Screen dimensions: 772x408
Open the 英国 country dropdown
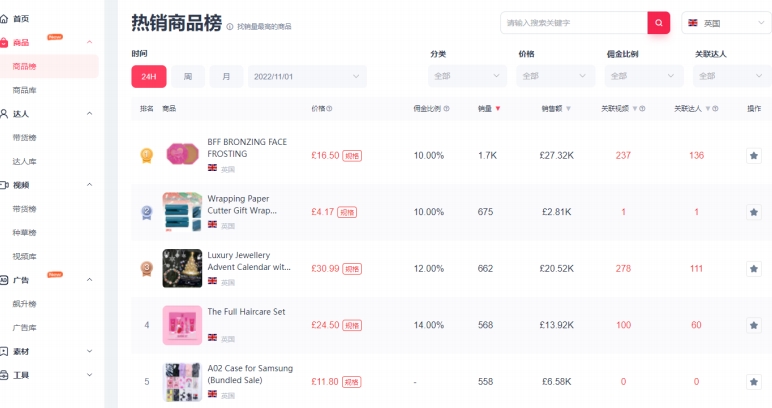(x=726, y=23)
